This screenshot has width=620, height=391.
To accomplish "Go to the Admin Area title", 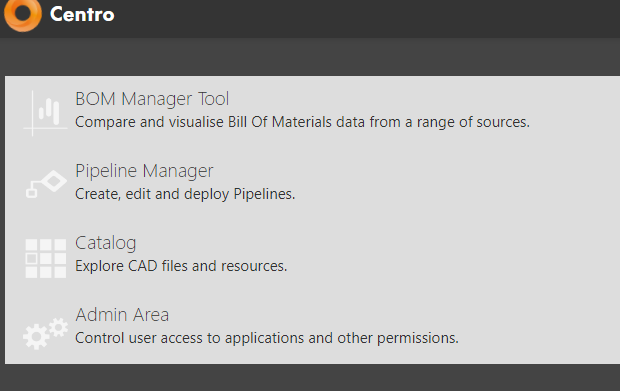I will click(122, 315).
